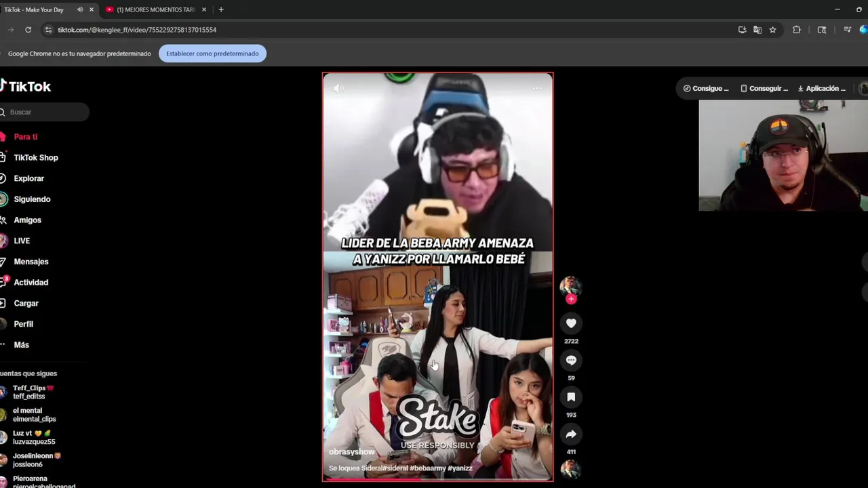The height and width of the screenshot is (488, 868).
Task: Mute the video with the speaker icon
Action: coord(338,88)
